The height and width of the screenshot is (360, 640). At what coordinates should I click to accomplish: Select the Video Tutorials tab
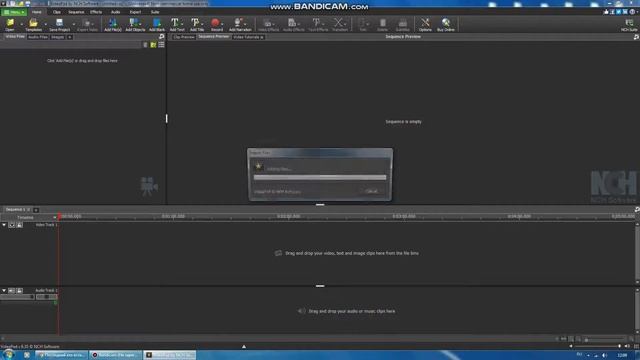[x=248, y=37]
